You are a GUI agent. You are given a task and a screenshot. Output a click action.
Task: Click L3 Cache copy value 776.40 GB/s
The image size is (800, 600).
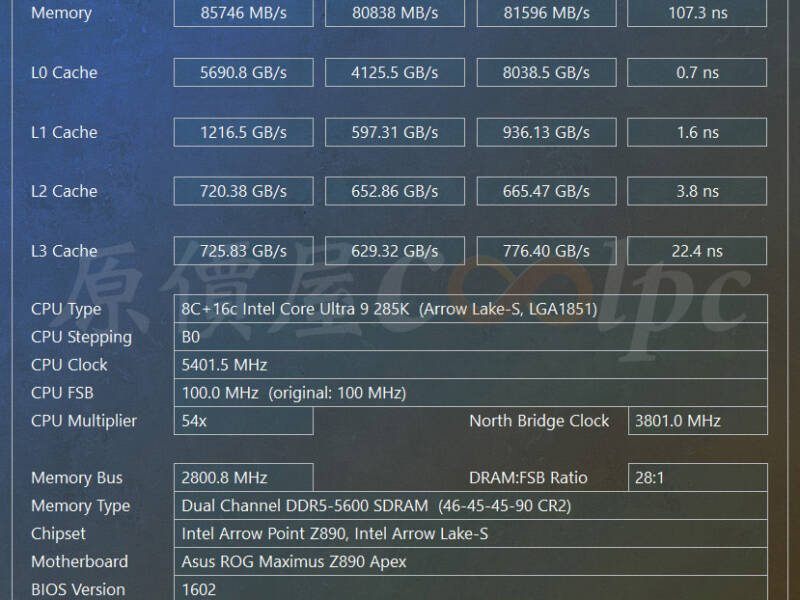click(546, 251)
